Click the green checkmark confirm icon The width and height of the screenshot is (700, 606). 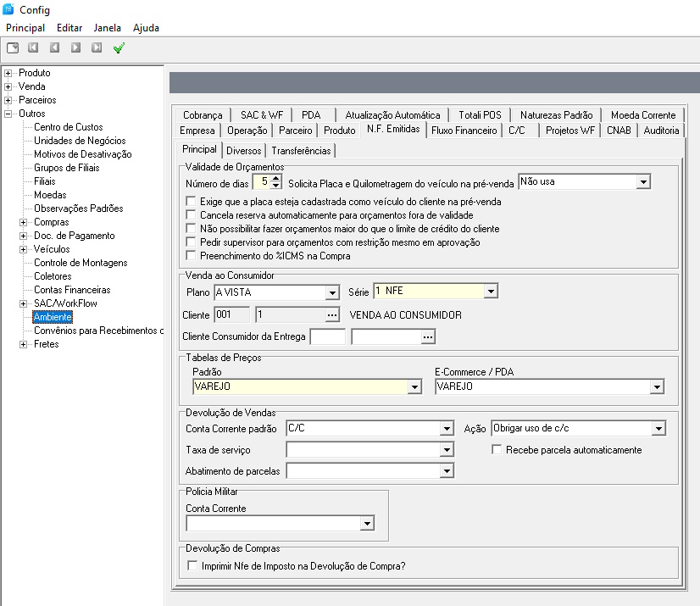click(x=119, y=48)
